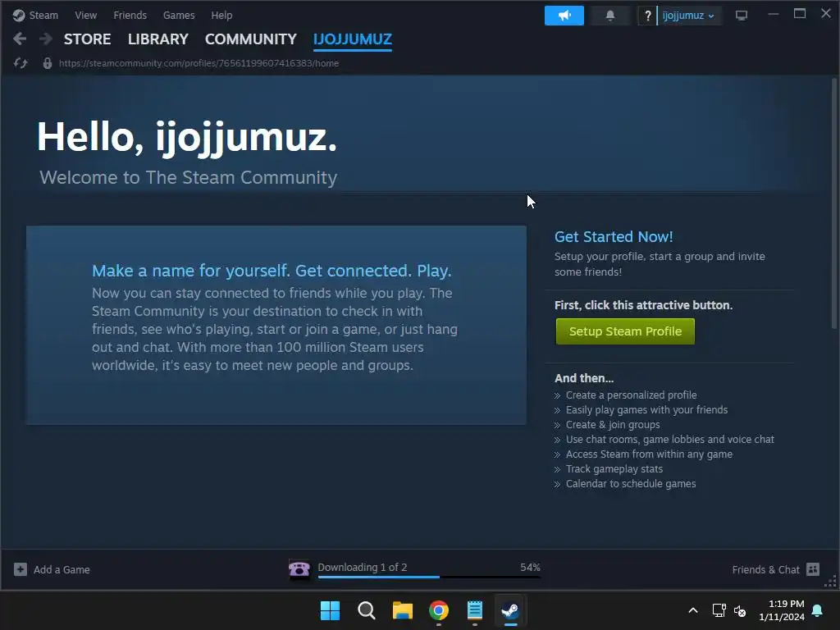Click the taskbar clock and date

(x=782, y=610)
